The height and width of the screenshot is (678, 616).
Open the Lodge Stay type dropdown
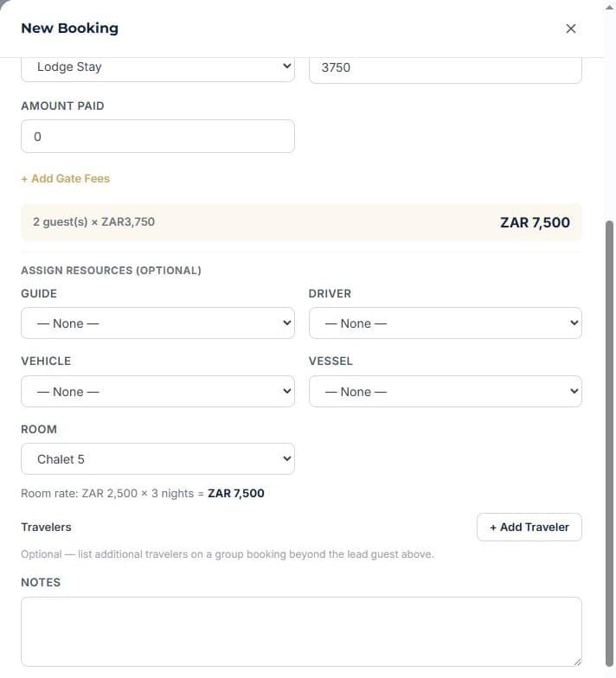(157, 68)
